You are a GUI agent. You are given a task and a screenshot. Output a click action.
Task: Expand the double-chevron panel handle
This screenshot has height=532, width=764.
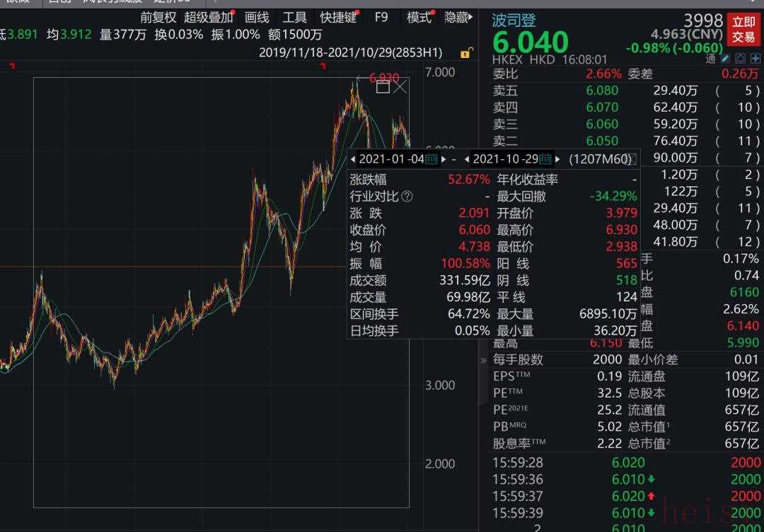(483, 361)
